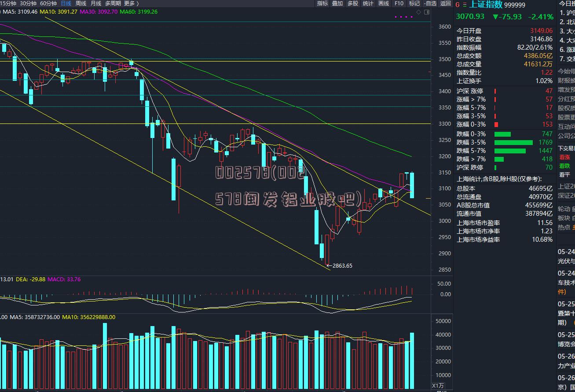Open the 画线 drawing tools button
Image resolution: width=575 pixels, height=392 pixels.
[384, 3]
